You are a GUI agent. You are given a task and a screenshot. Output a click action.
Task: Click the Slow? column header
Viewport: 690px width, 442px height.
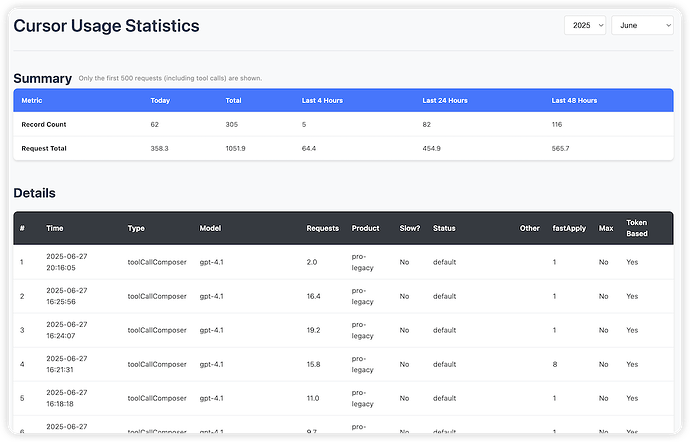pyautogui.click(x=410, y=228)
